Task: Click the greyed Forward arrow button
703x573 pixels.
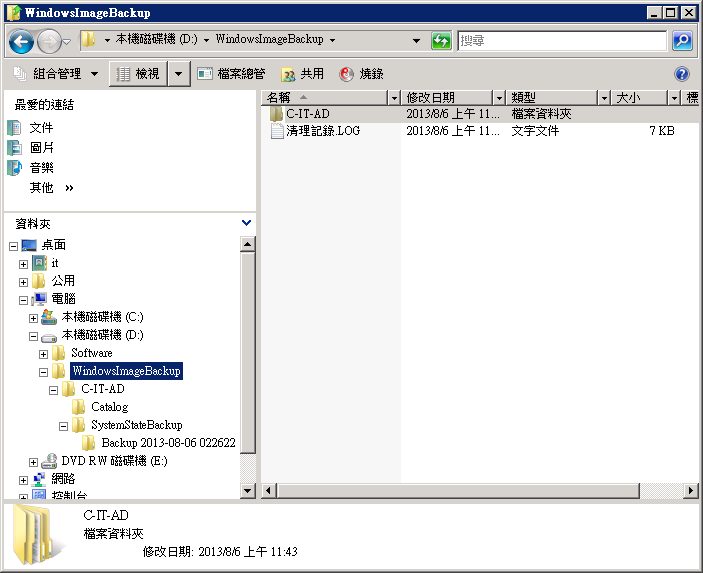Action: click(48, 42)
